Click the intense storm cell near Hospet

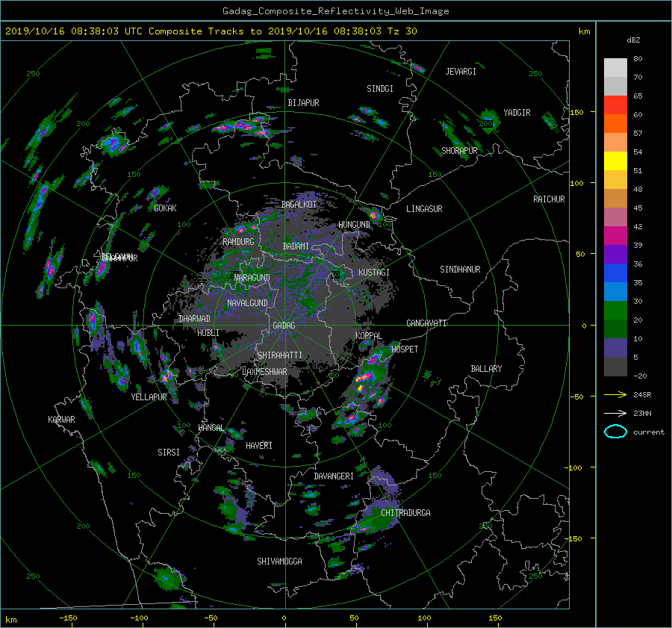click(x=364, y=377)
